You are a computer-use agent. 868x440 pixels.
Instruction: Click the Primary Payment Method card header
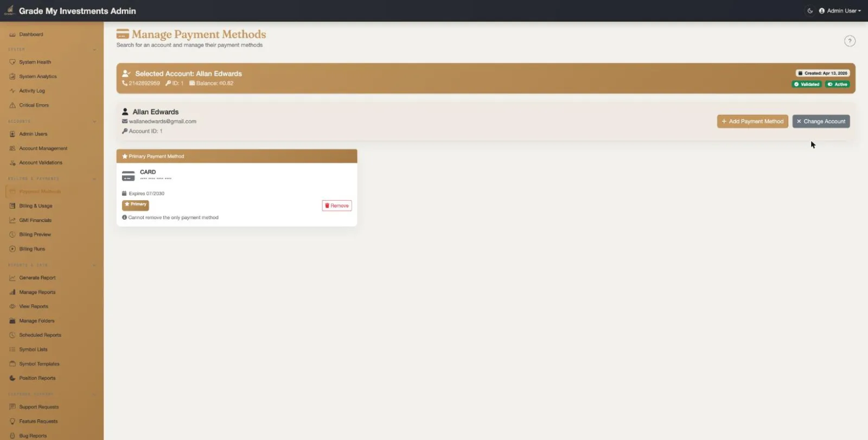tap(237, 156)
